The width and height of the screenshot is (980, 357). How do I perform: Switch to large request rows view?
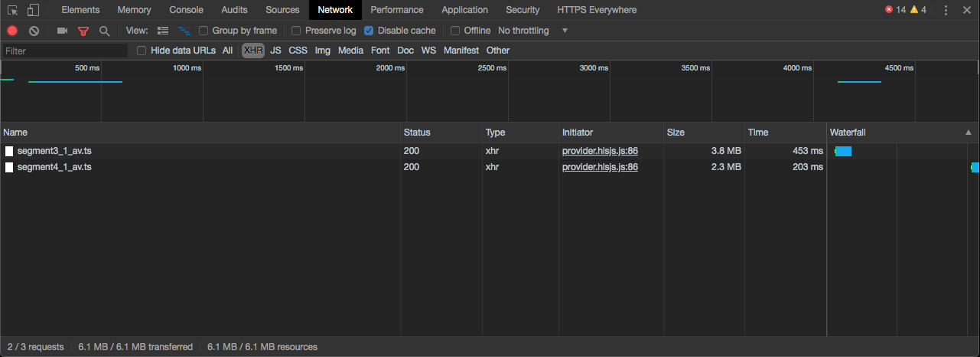(163, 31)
